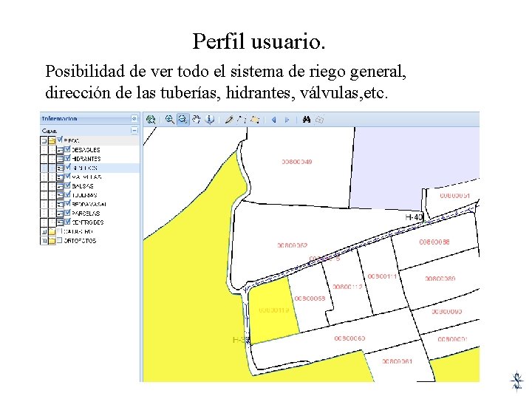Click parcel label 00800111 on map
The width and height of the screenshot is (532, 399).
(383, 276)
